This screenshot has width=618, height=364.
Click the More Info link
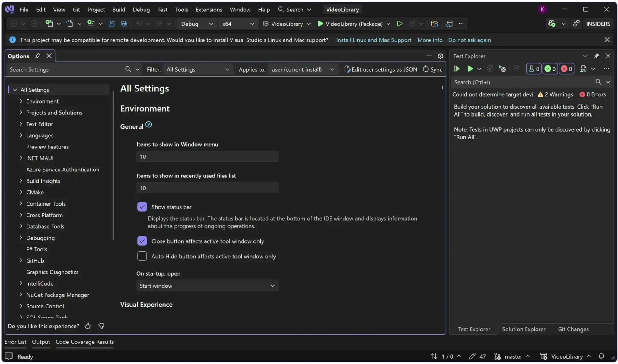(430, 40)
